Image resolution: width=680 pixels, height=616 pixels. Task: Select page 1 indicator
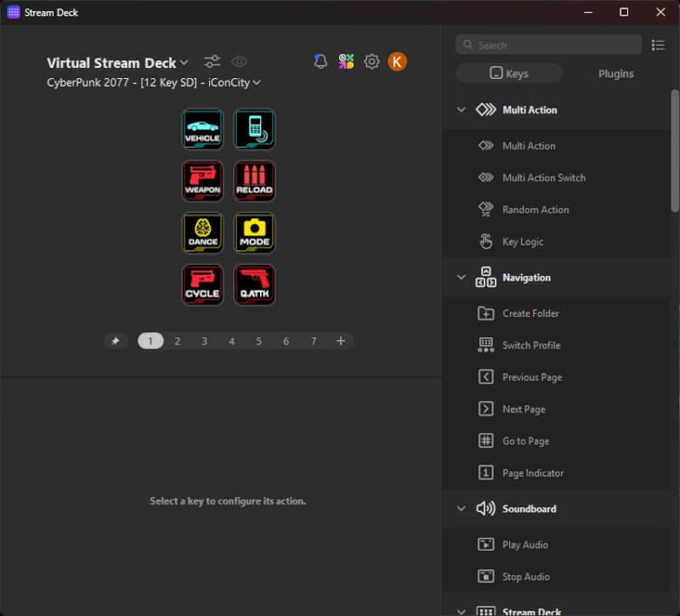150,342
